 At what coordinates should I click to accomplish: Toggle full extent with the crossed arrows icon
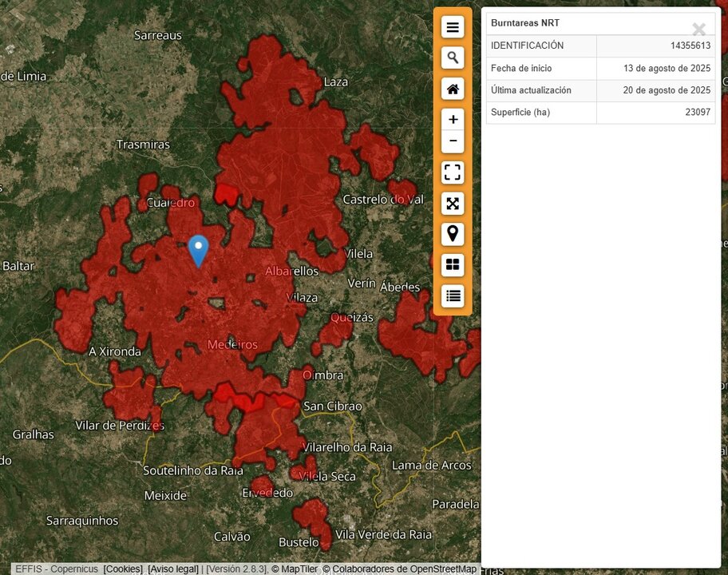pyautogui.click(x=453, y=204)
